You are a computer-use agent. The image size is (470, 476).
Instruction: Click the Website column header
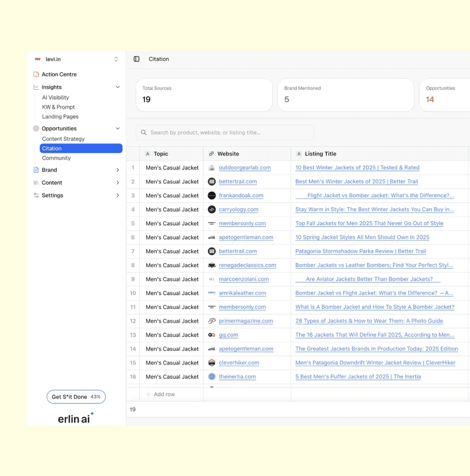247,154
